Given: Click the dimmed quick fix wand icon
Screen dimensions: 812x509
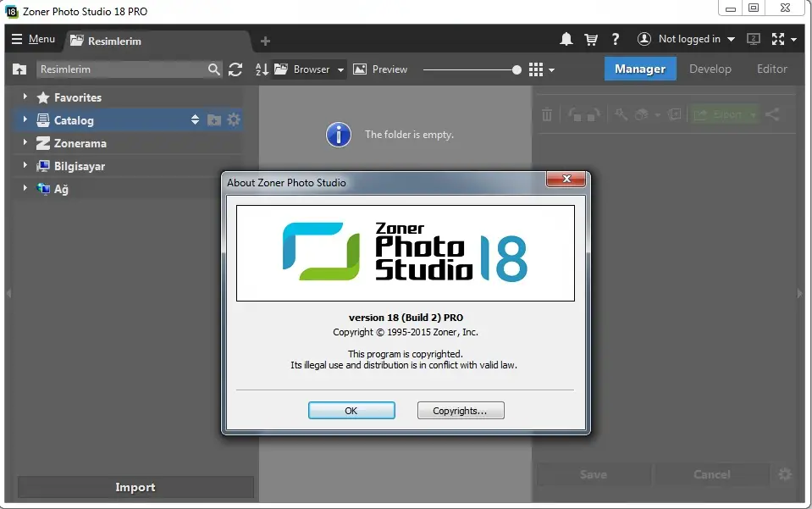Looking at the screenshot, I should 621,114.
